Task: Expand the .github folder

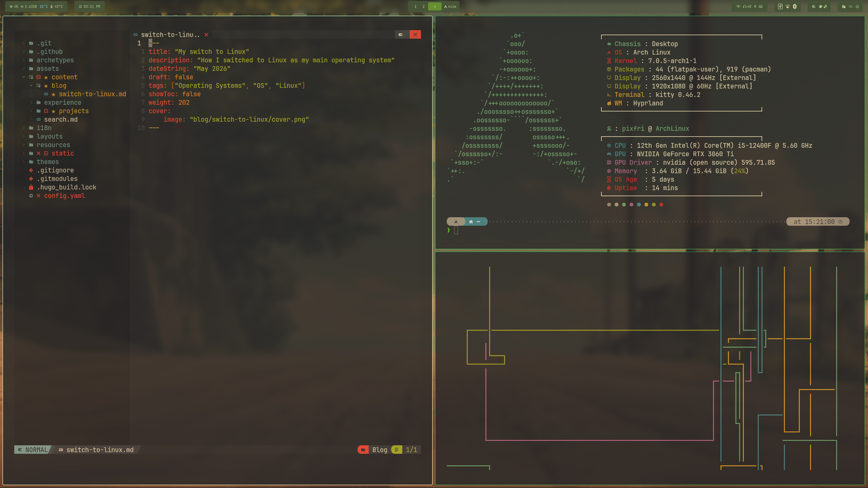Action: [24, 52]
